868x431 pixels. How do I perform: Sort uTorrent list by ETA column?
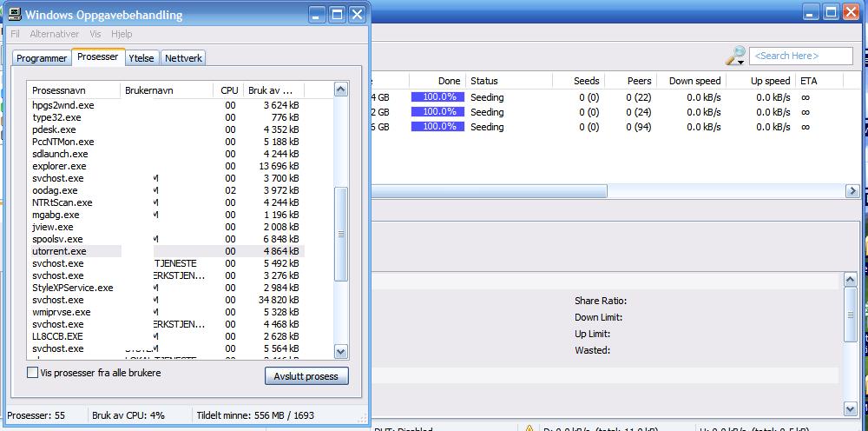[819, 81]
